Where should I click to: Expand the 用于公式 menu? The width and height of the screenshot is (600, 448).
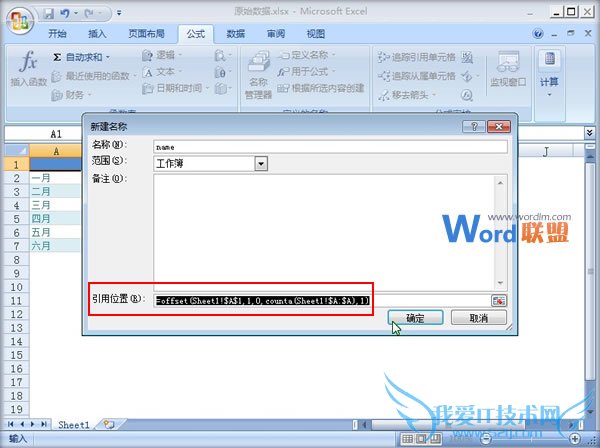tap(306, 72)
